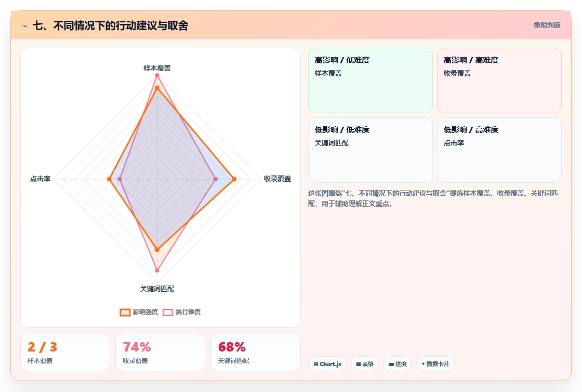This screenshot has width=582, height=392.
Task: Click the 68% value
Action: tap(232, 347)
